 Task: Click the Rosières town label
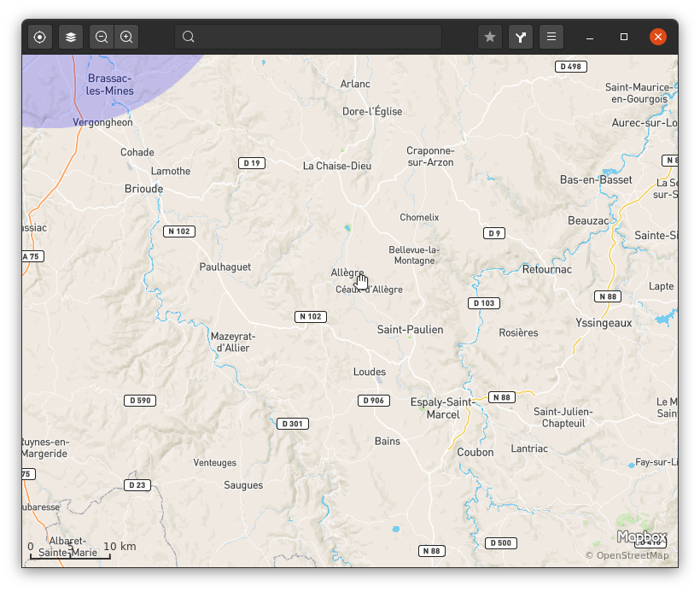coord(518,333)
